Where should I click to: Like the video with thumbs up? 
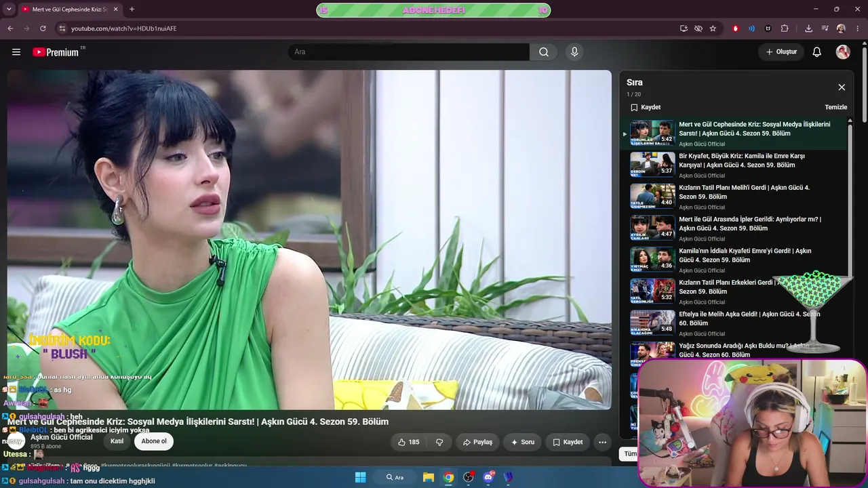tap(408, 442)
